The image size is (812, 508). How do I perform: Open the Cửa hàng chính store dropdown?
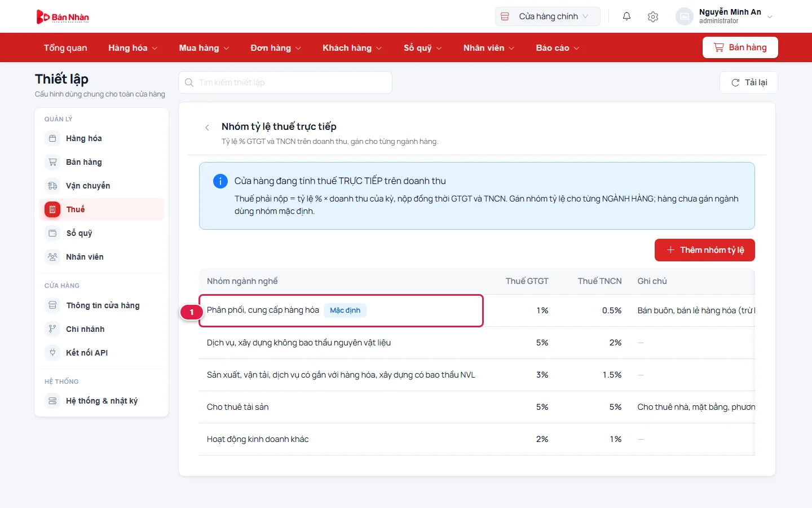click(x=548, y=16)
